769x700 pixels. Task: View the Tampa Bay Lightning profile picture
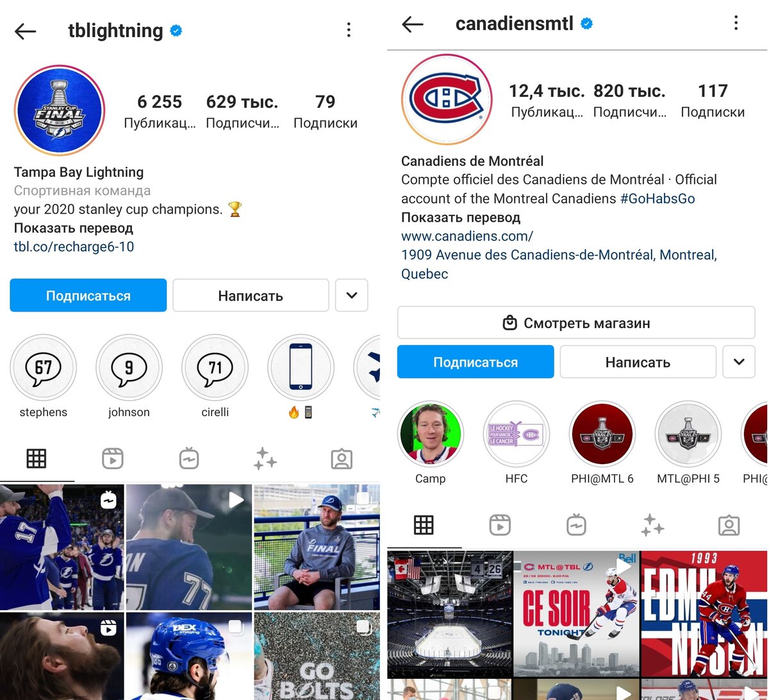tap(60, 110)
